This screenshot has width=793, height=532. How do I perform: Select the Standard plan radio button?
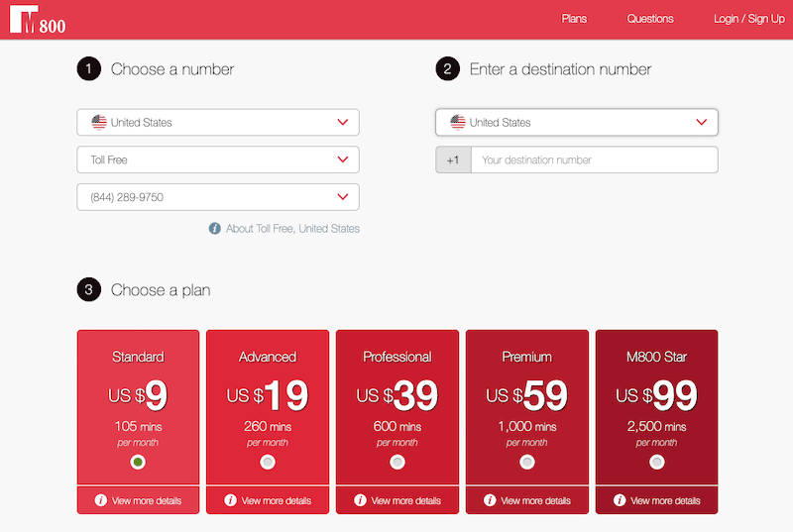click(x=138, y=462)
